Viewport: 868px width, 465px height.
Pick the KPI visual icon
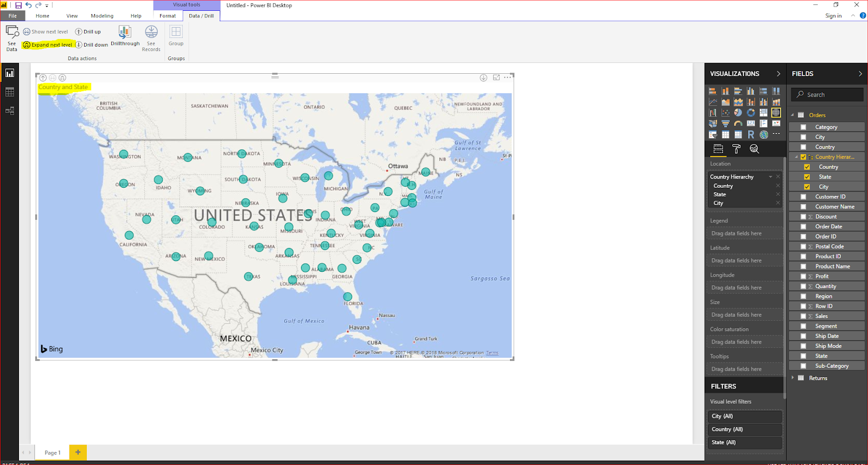click(776, 124)
